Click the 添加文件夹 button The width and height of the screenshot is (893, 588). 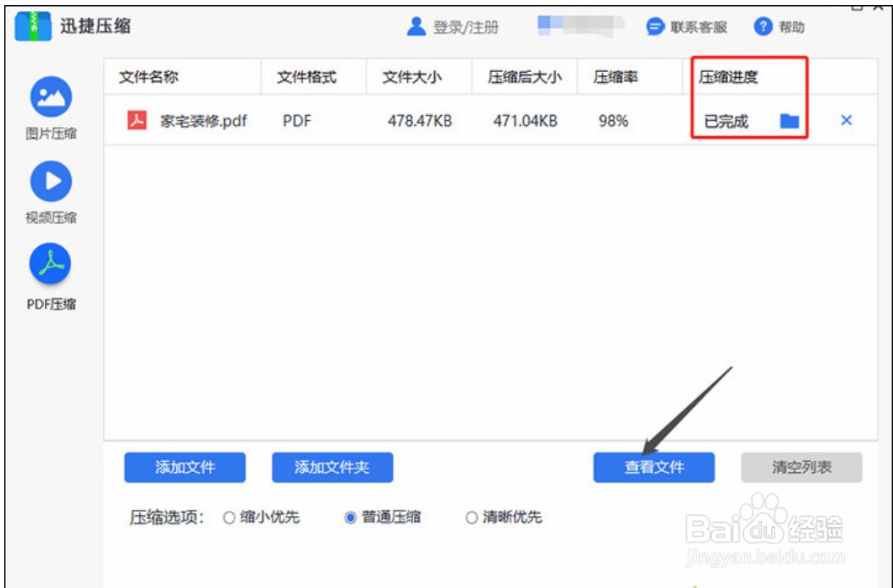point(332,467)
